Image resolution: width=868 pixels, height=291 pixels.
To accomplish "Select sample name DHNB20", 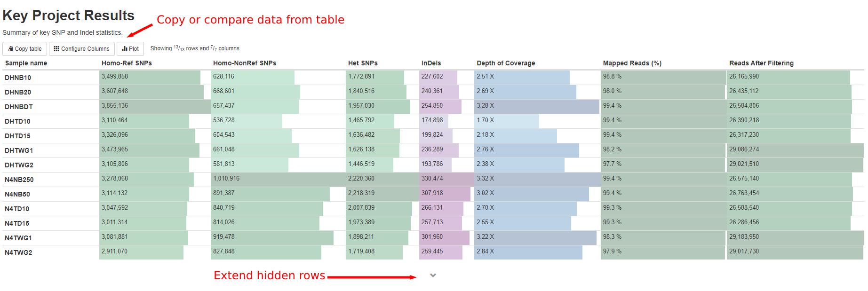I will [x=18, y=93].
